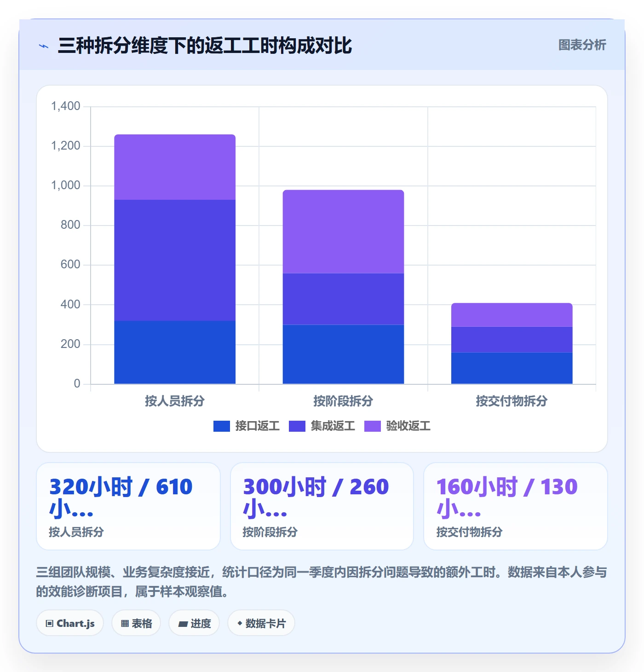
Task: Click the description paragraph starting 三组团队规模
Action: click(322, 582)
